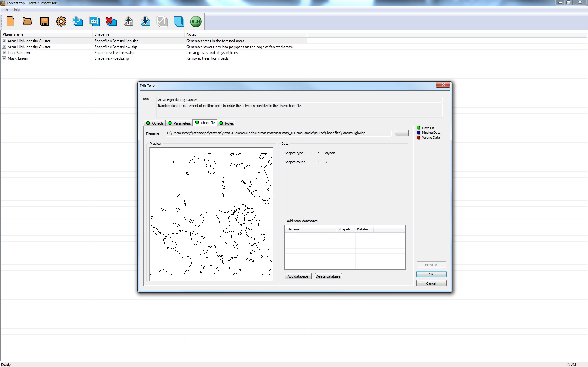588x367 pixels.
Task: Open the Help menu
Action: pos(16,9)
